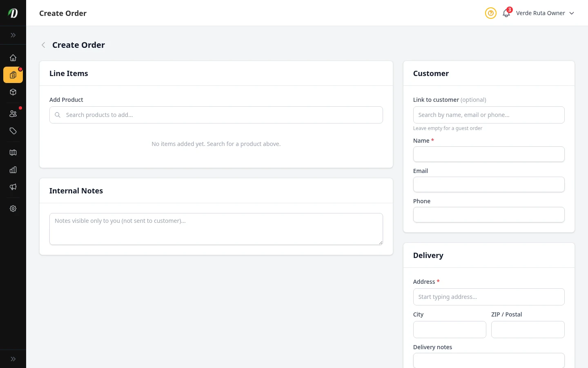Screen dimensions: 588x368
Task: Open Settings via the gear icon
Action: click(x=13, y=209)
